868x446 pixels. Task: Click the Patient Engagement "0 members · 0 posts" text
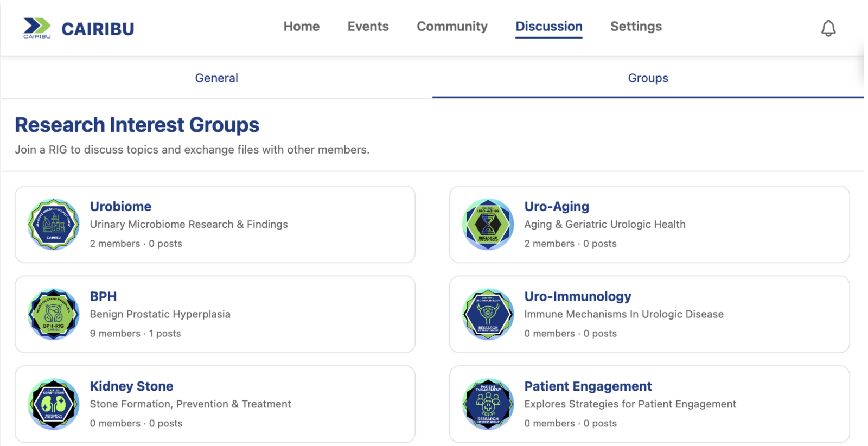(571, 424)
